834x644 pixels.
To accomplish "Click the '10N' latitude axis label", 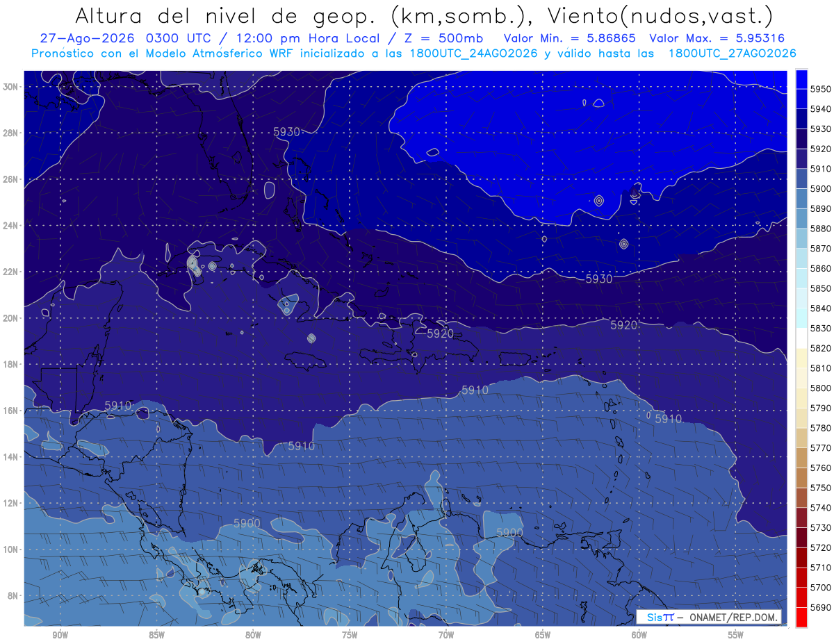I will click(12, 550).
